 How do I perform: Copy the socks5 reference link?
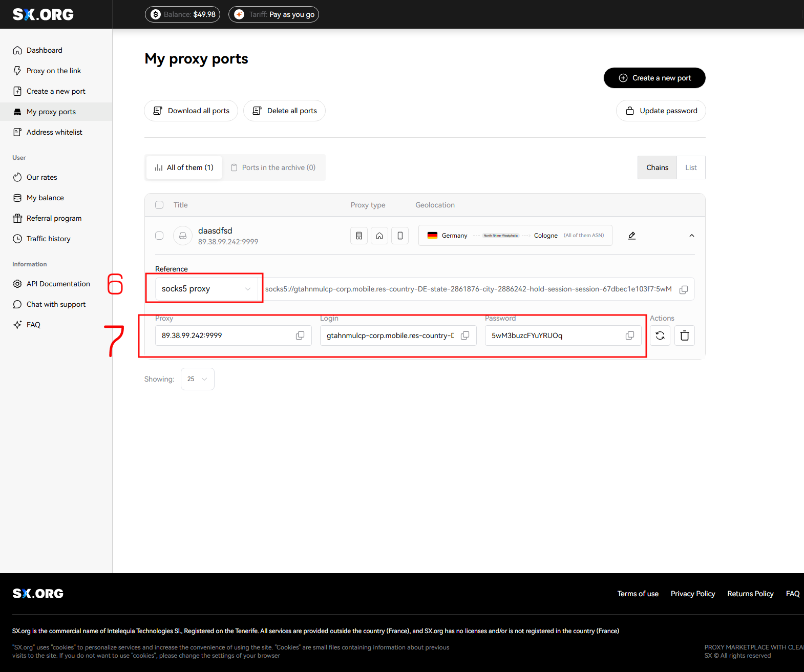684,290
